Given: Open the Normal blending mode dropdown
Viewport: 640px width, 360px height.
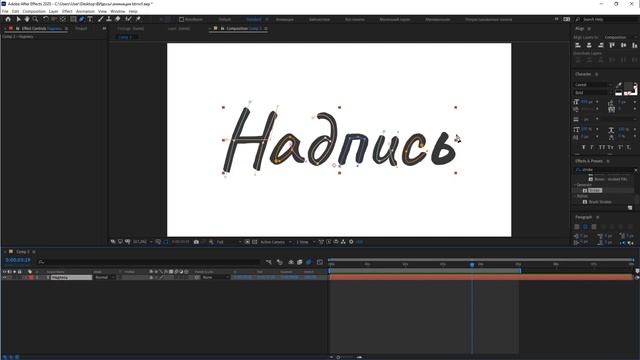Looking at the screenshot, I should tap(105, 278).
